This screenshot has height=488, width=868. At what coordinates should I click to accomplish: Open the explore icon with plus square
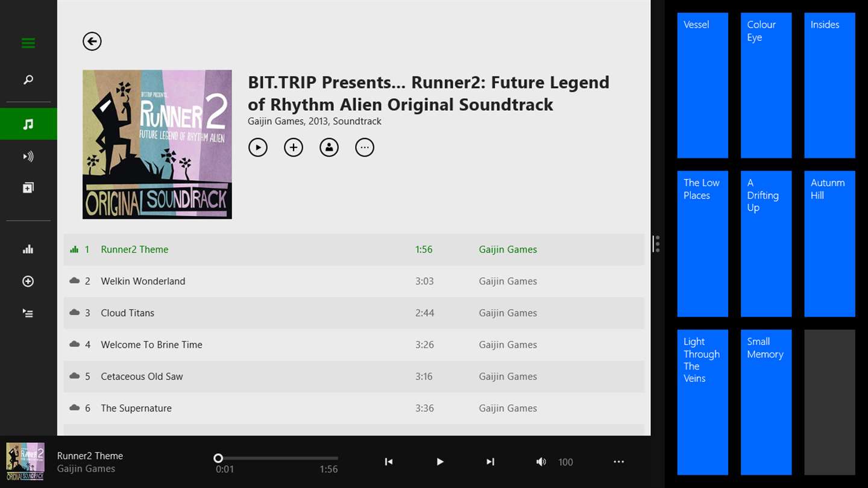tap(28, 188)
